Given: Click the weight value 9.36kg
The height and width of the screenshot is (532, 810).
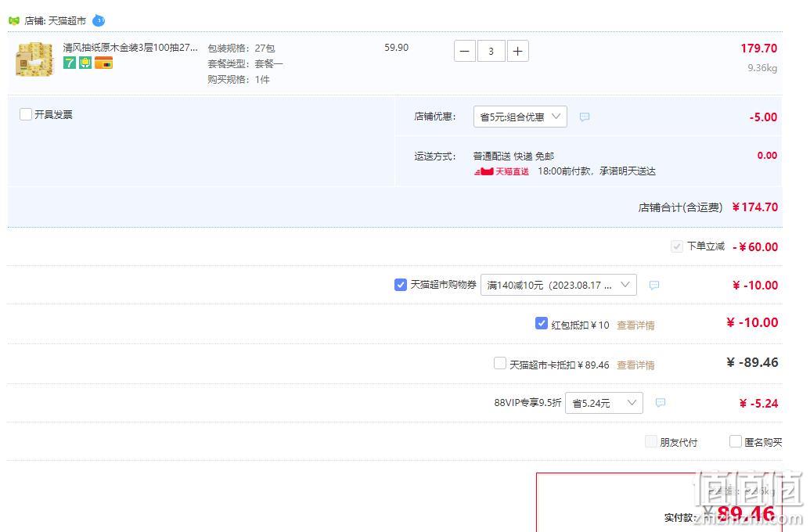Looking at the screenshot, I should click(762, 67).
